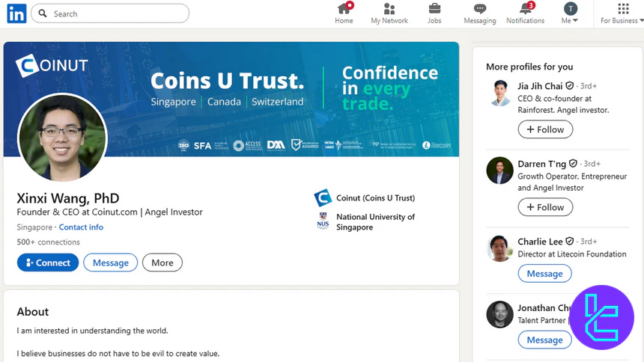Open Charlie Lee's profile name
The image size is (644, 362).
coord(540,242)
